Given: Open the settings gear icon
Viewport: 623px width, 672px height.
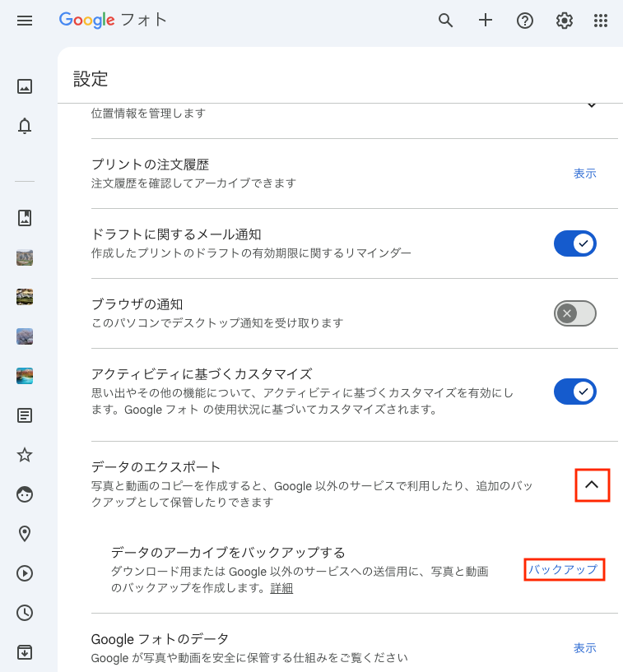Looking at the screenshot, I should click(x=565, y=20).
